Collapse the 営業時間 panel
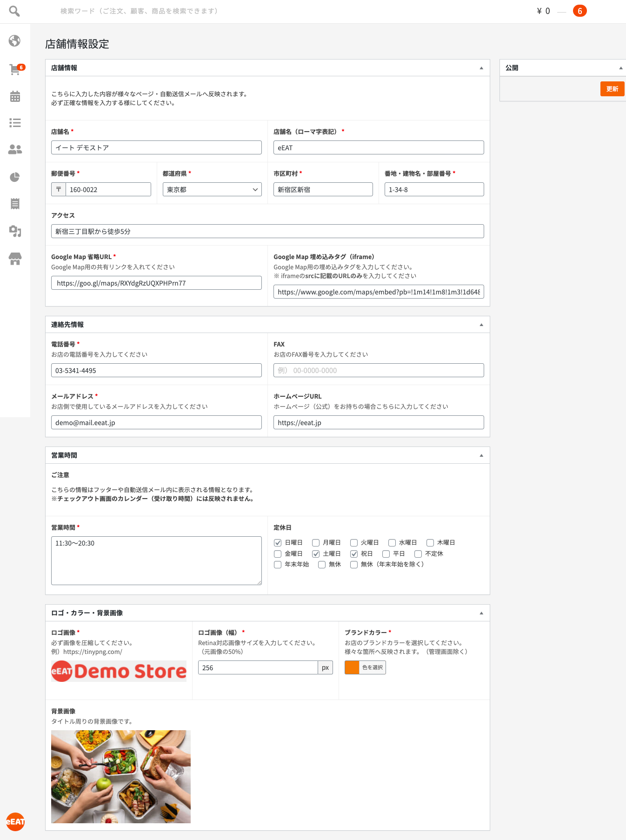The height and width of the screenshot is (840, 626). pyautogui.click(x=481, y=455)
